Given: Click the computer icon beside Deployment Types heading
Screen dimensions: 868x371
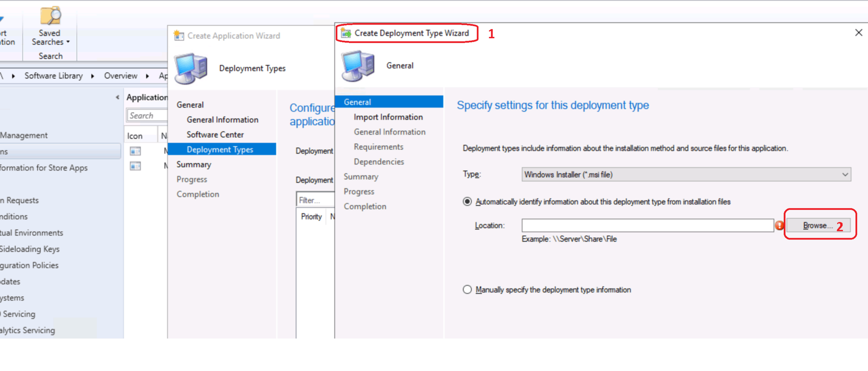Looking at the screenshot, I should 191,69.
